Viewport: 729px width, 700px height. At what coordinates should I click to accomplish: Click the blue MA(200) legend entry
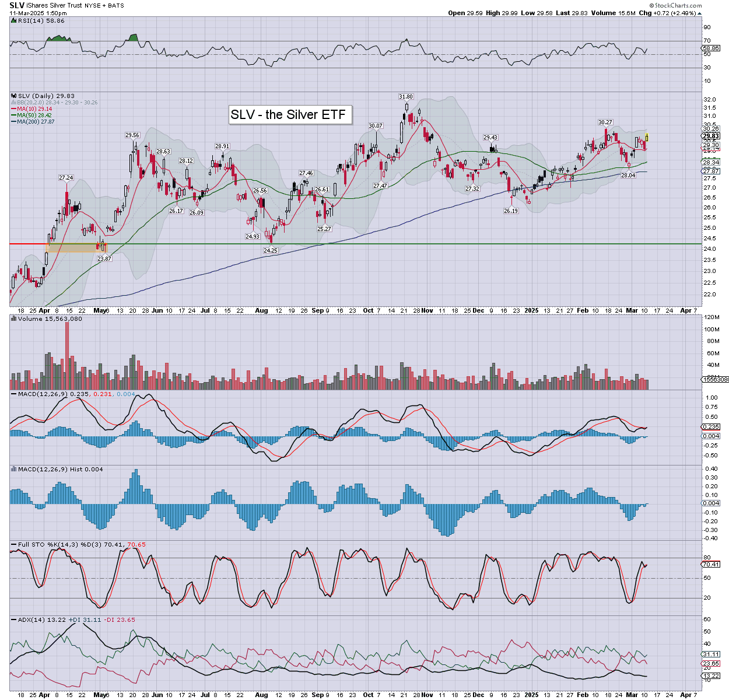click(x=36, y=121)
